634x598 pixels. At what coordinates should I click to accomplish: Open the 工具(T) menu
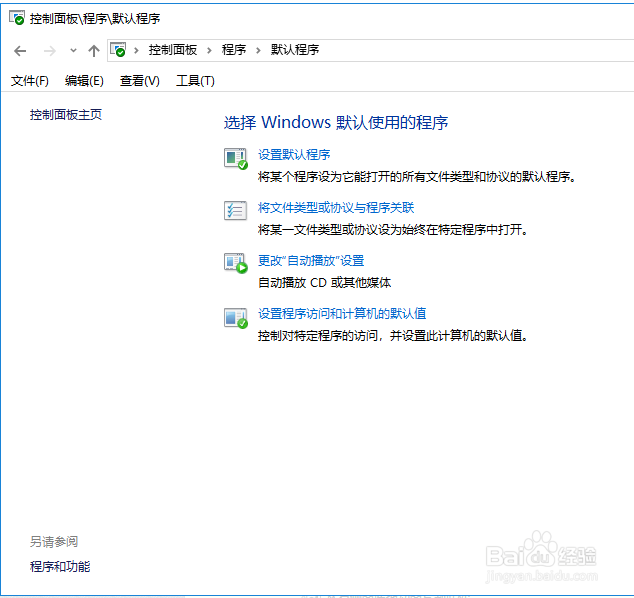(195, 81)
